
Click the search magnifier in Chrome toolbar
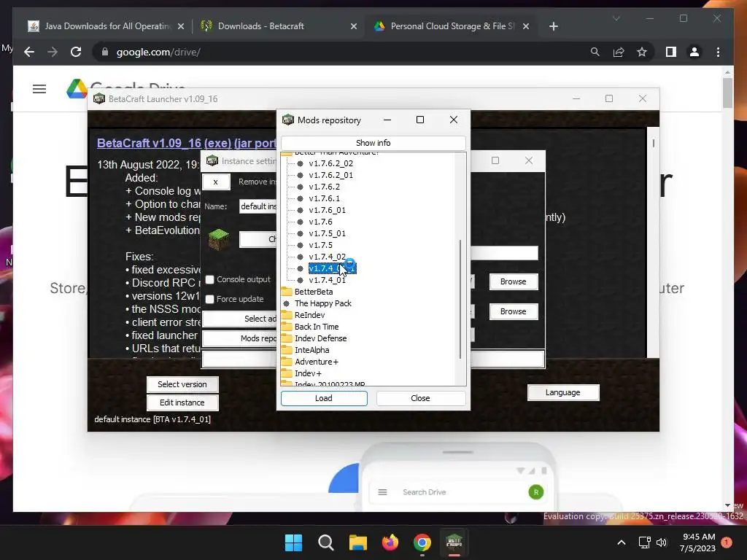pos(595,52)
